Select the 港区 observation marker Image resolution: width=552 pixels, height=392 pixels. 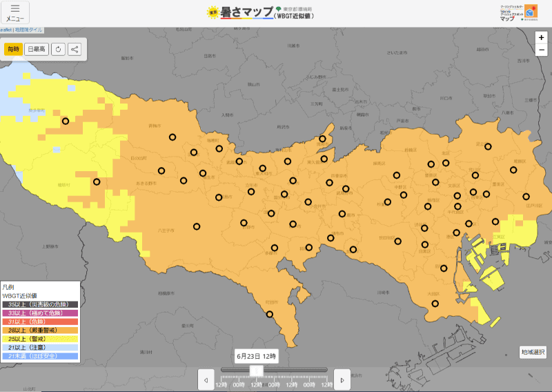tap(457, 233)
